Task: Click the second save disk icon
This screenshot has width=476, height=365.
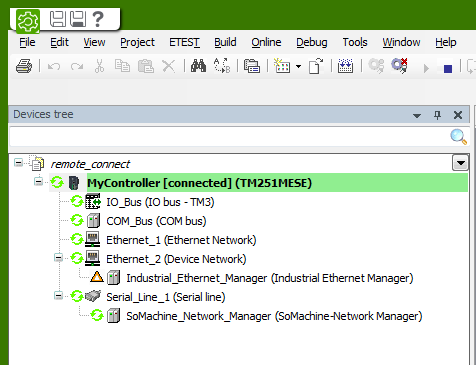Action: 78,19
